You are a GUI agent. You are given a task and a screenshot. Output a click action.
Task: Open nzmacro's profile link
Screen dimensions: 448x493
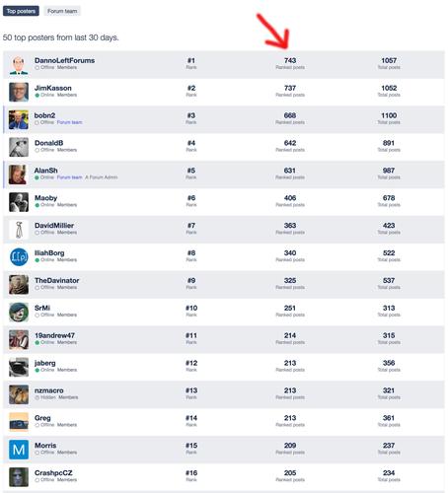click(49, 390)
